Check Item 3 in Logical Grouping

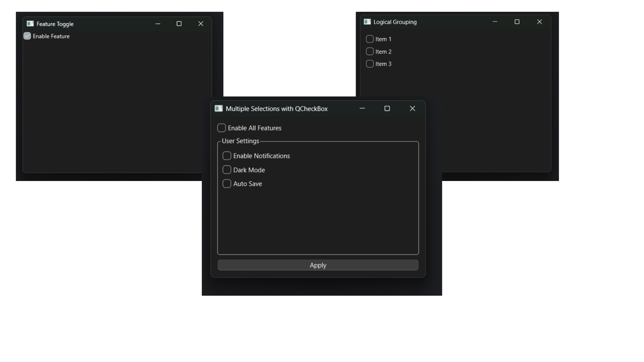[370, 63]
